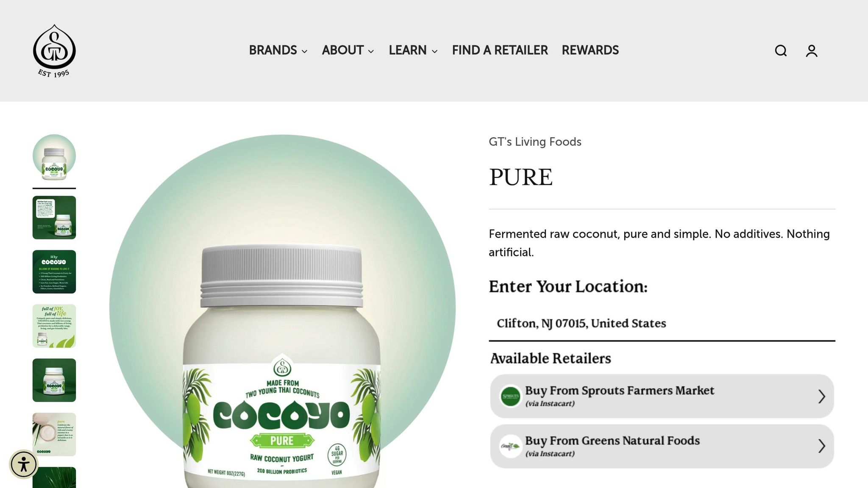Screen dimensions: 868x488
Task: Buy from Greens Natural Foods via Instacart
Action: click(662, 446)
